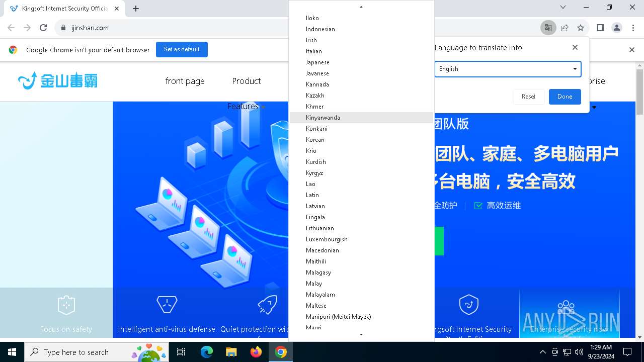Launch Firefox from the taskbar

click(256, 352)
